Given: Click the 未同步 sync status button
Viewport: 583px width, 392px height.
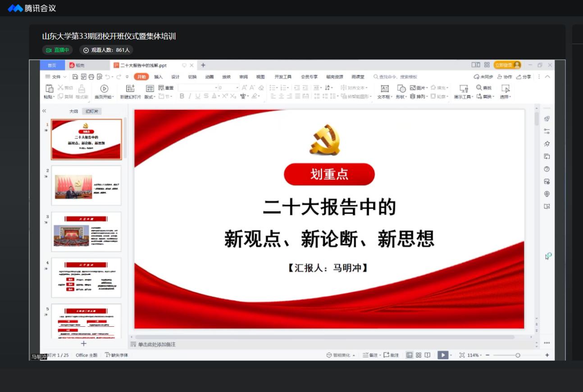Looking at the screenshot, I should (483, 77).
